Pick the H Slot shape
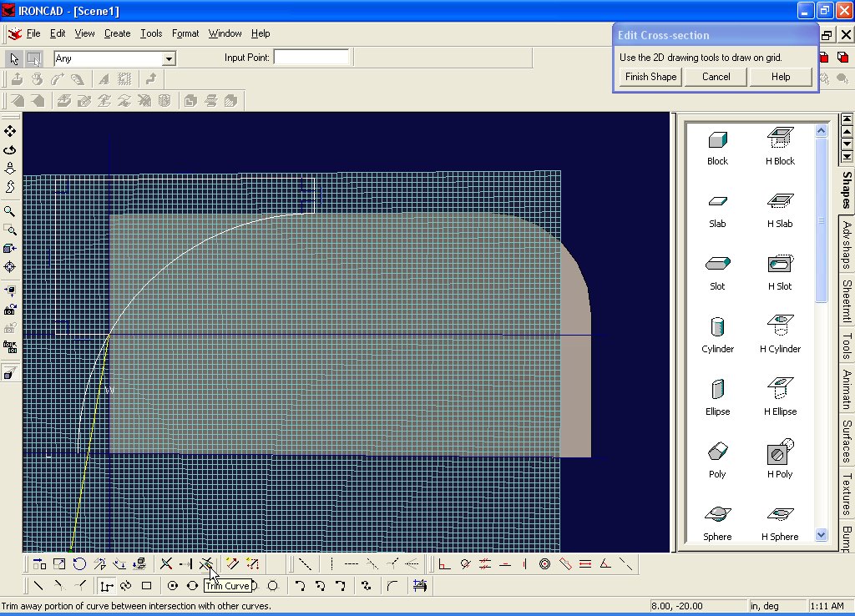855x616 pixels. (781, 273)
